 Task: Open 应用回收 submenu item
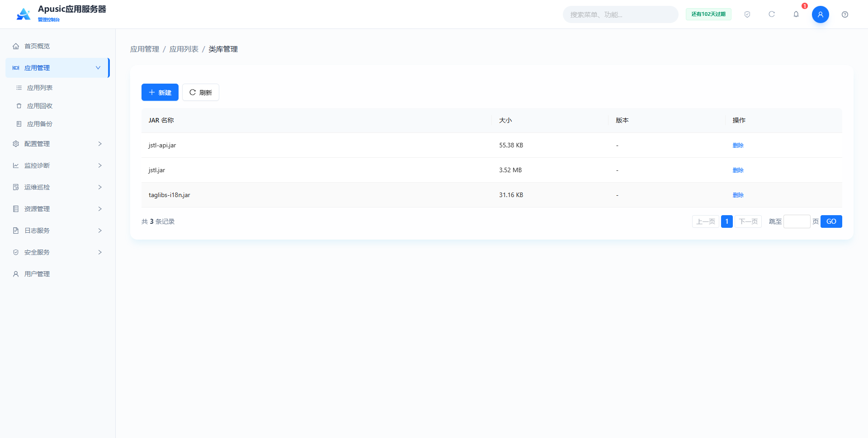point(58,106)
